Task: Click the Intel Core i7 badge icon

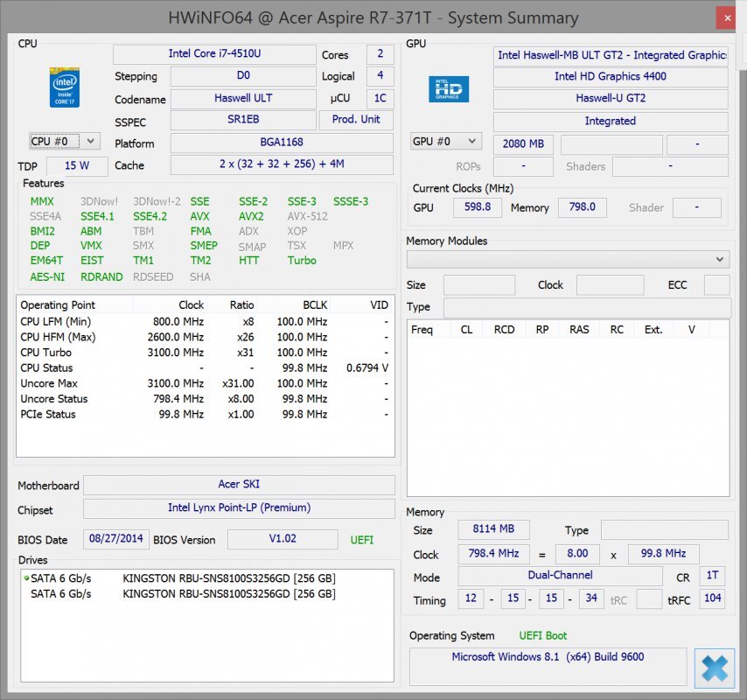Action: pyautogui.click(x=64, y=87)
